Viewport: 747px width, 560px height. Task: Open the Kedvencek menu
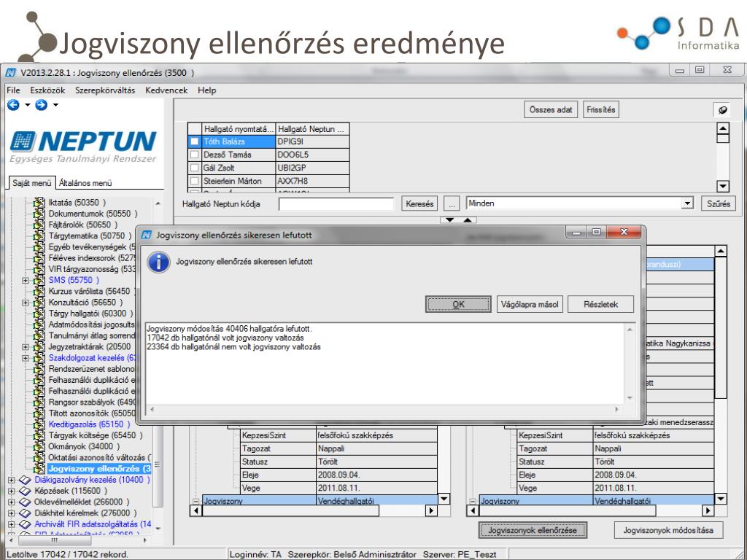pyautogui.click(x=166, y=90)
